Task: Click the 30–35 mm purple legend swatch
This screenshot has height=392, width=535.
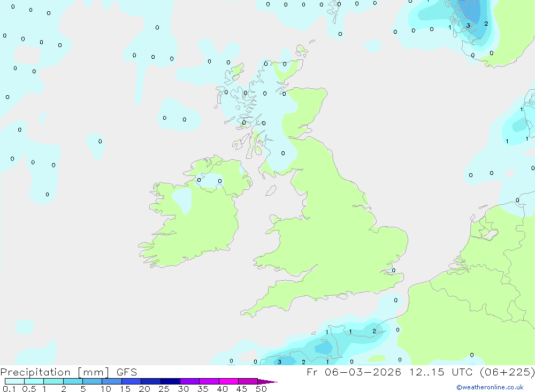Action: [x=189, y=381]
